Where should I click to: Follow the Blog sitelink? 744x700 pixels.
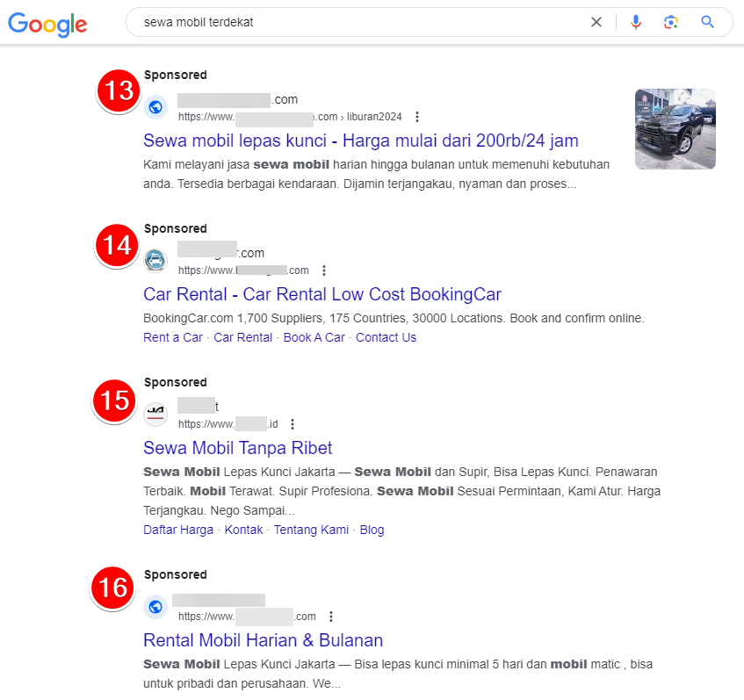point(372,530)
